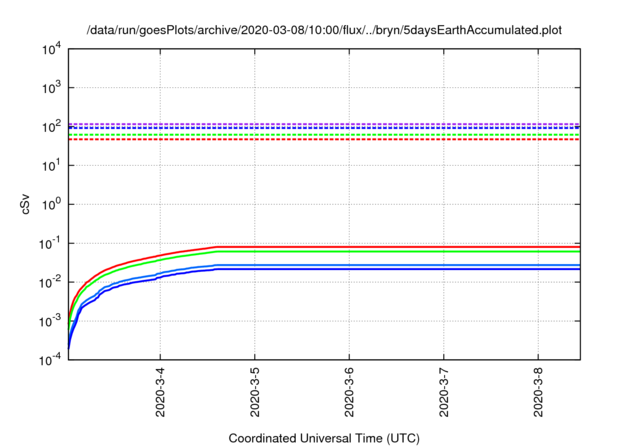
Task: Click the 10^3 y-axis tick label
Action: pos(51,88)
